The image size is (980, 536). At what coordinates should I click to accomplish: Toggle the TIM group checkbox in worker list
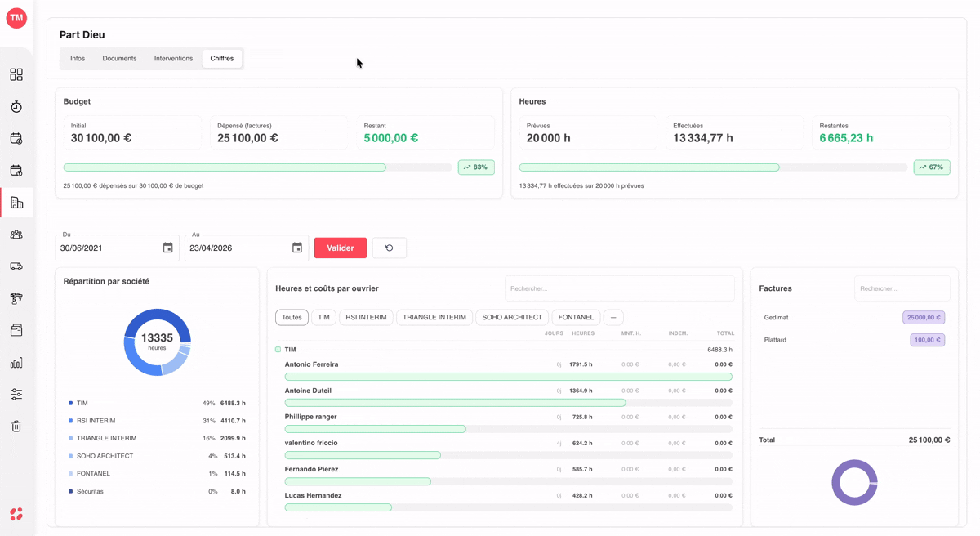click(x=278, y=350)
